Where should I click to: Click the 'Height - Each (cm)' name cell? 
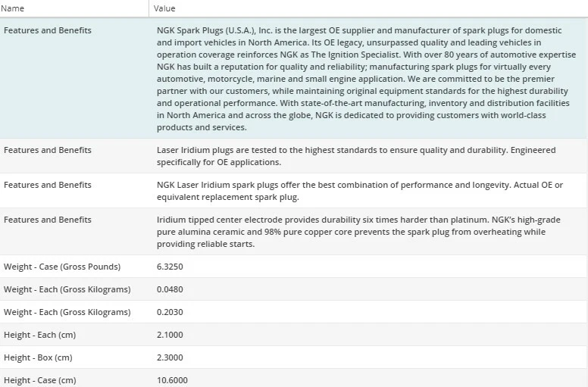39,335
